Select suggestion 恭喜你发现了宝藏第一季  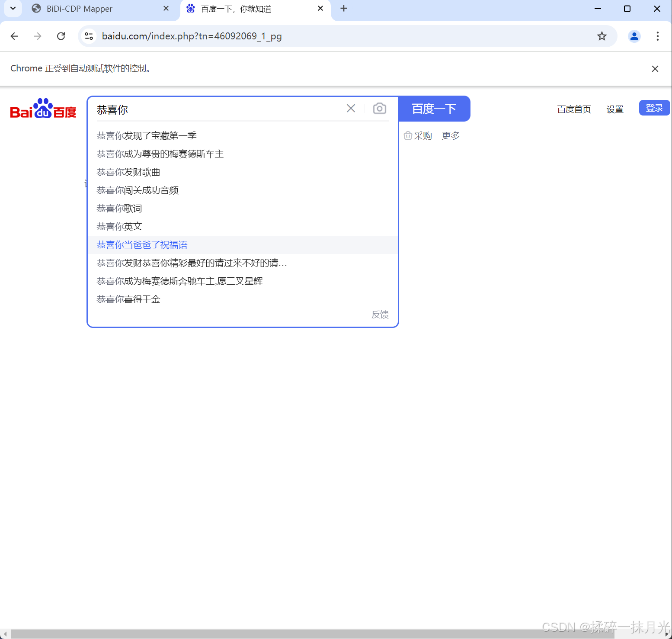click(242, 136)
